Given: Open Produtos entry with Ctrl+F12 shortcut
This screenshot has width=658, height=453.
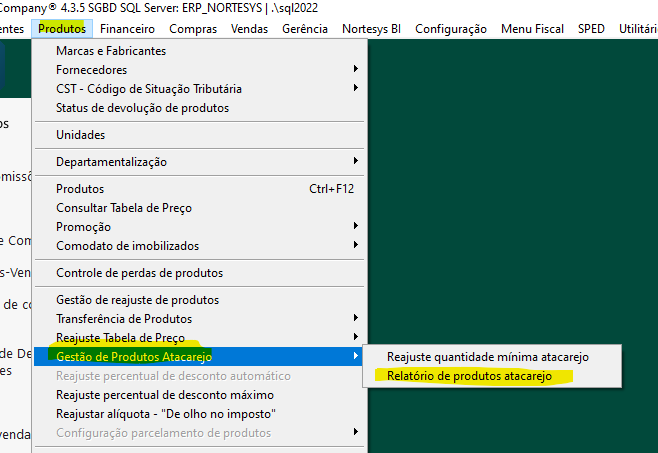Looking at the screenshot, I should tap(80, 189).
